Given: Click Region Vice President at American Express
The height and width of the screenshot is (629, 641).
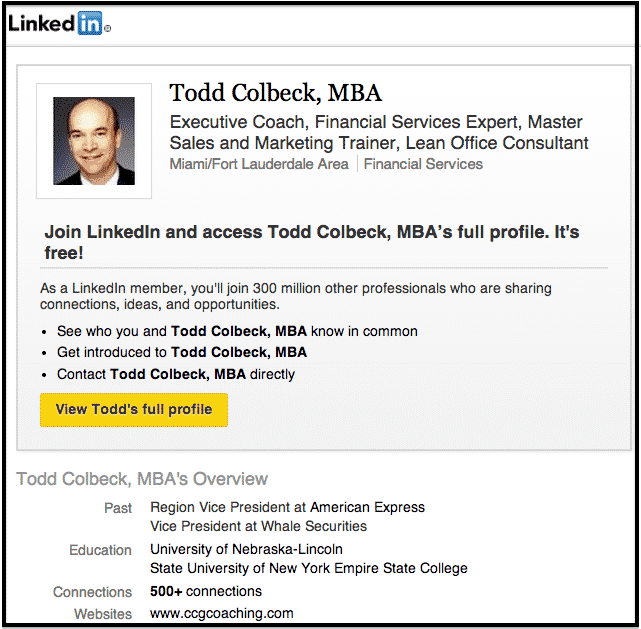Looking at the screenshot, I should 287,507.
